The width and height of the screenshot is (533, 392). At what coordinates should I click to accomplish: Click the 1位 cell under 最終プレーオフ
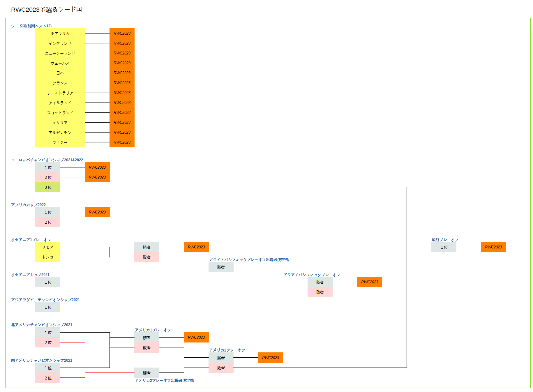(x=444, y=247)
